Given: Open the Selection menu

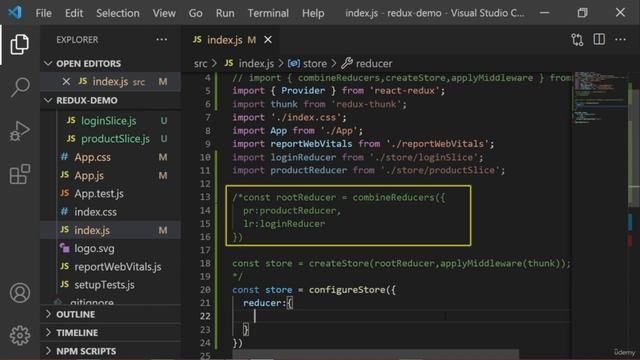Looking at the screenshot, I should coord(118,13).
